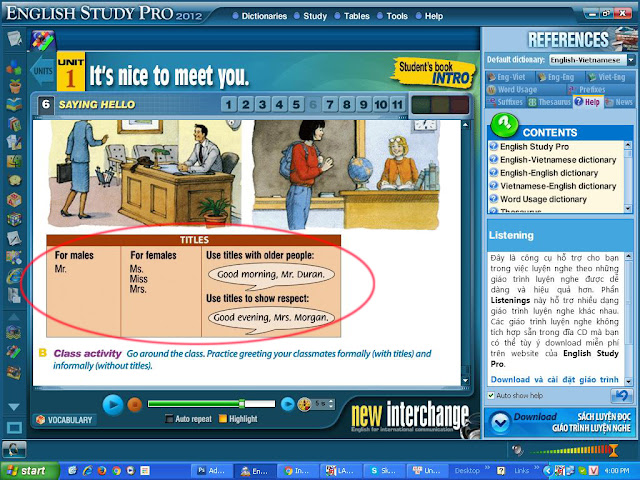Click the headset icon at bottom left

pyautogui.click(x=14, y=449)
